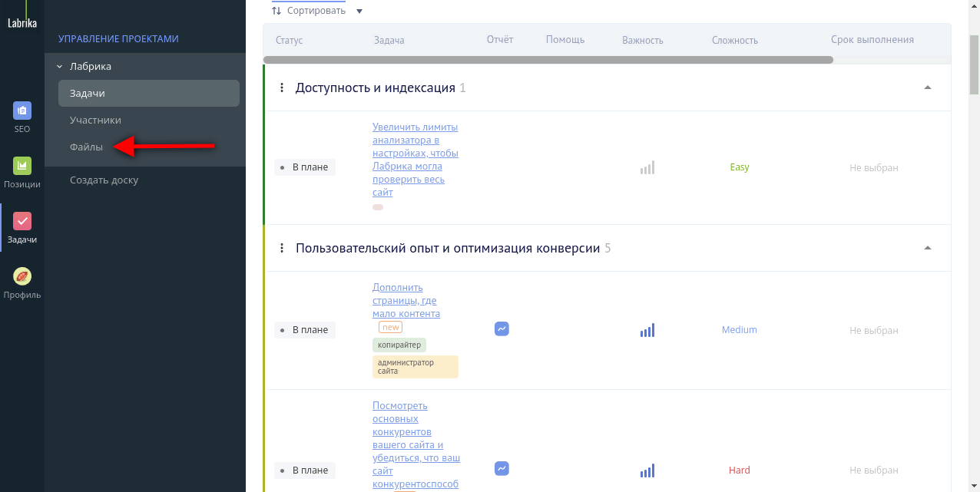Click the pink tag under Увеличить лимиты task
The image size is (980, 492).
coord(378,207)
